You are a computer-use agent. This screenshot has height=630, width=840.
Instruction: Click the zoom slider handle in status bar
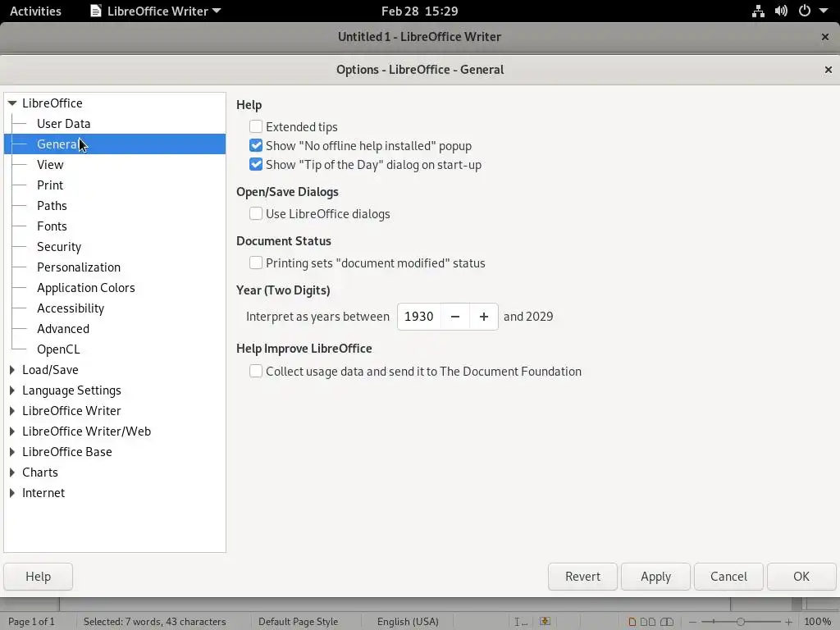coord(741,622)
